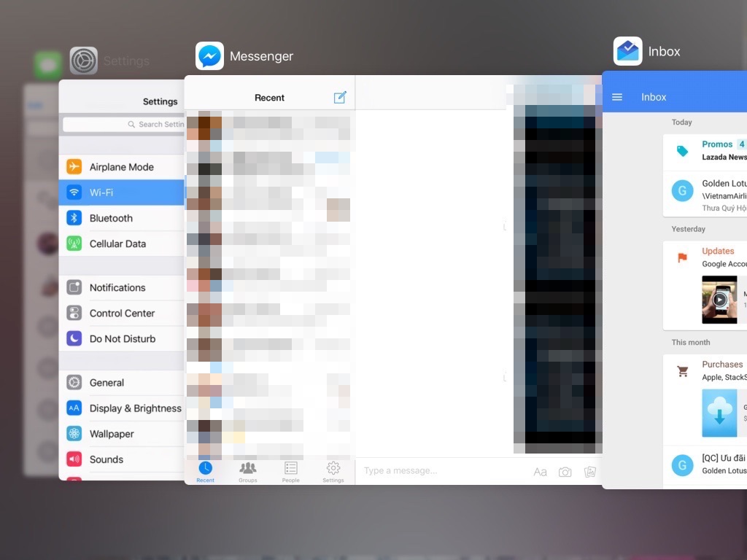Screen dimensions: 747x560
Task: Select Airplane Mode in Settings
Action: [x=121, y=167]
